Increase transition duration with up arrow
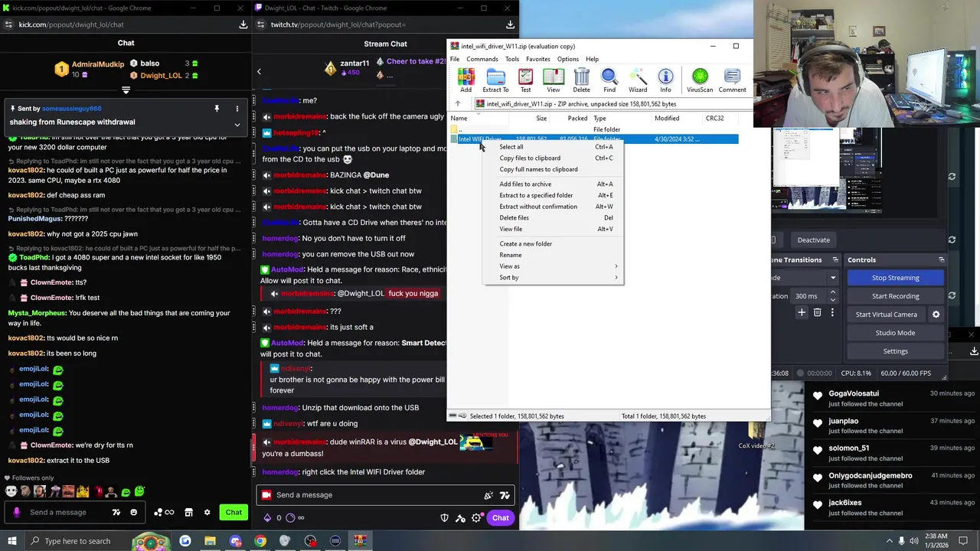The height and width of the screenshot is (551, 980). [x=833, y=292]
